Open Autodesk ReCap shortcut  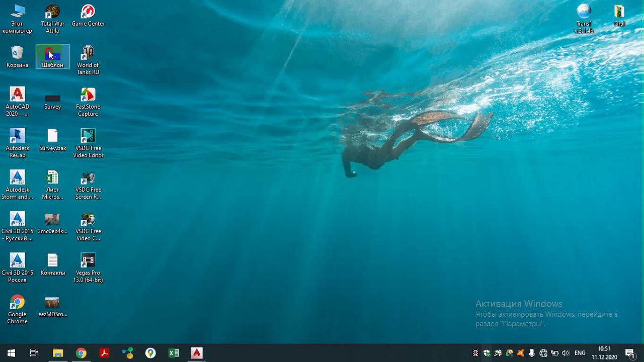coord(17,144)
